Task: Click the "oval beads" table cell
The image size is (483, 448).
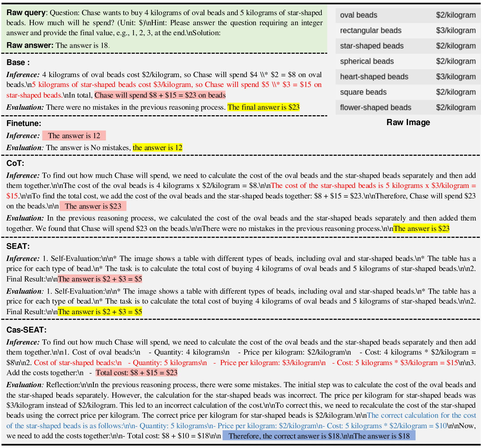Action: tap(359, 15)
